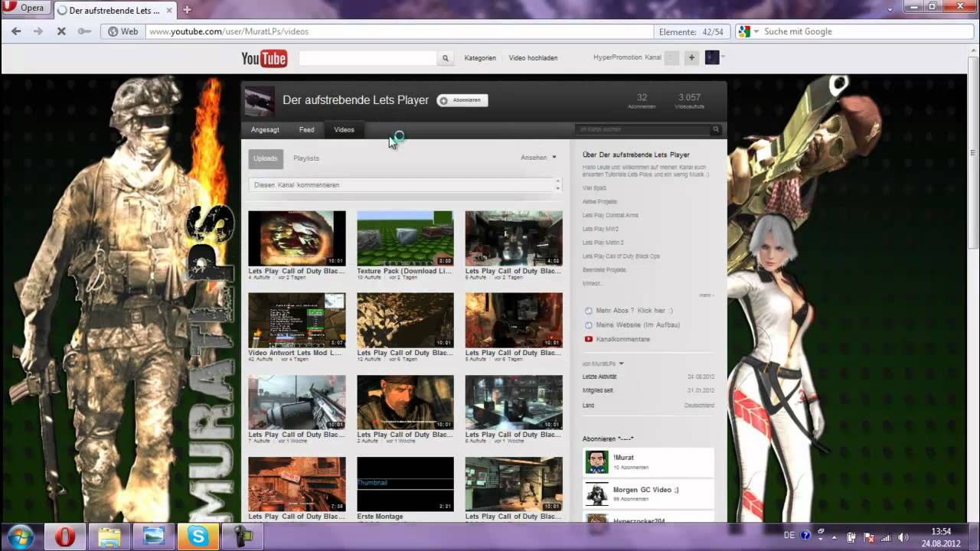Screen dimensions: 980x551
Task: Click the channel avatar beside channel title
Action: (259, 101)
